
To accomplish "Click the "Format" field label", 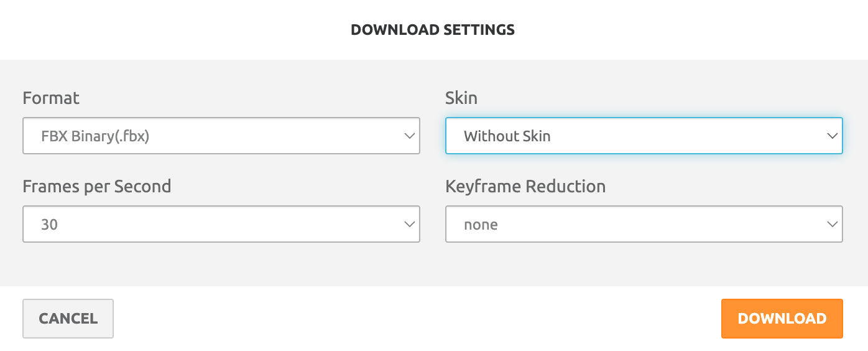I will click(x=51, y=98).
